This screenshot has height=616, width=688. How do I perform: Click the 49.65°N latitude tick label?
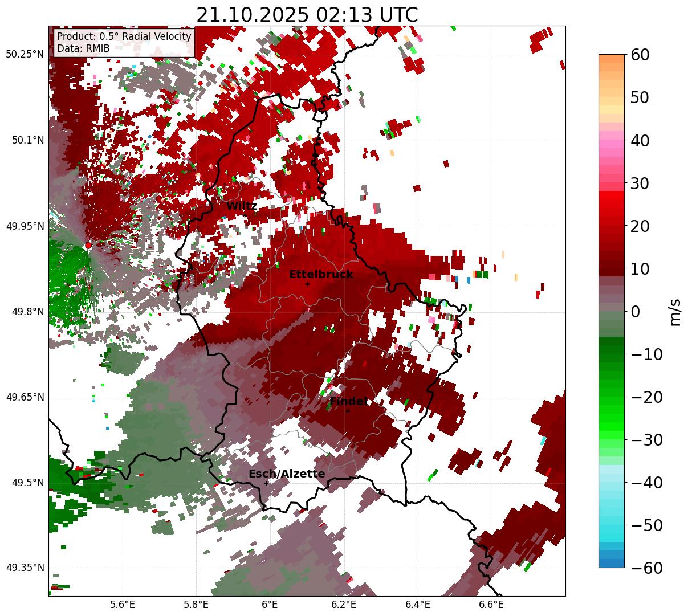[x=25, y=397]
